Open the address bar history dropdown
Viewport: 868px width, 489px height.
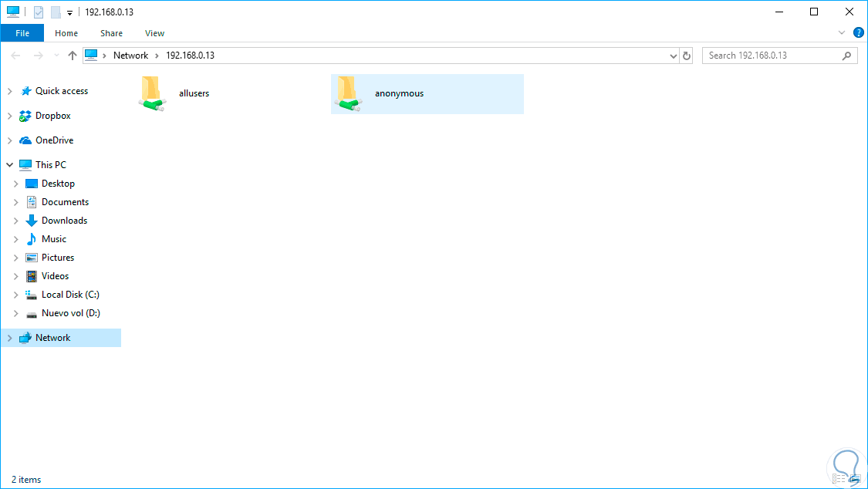[673, 56]
